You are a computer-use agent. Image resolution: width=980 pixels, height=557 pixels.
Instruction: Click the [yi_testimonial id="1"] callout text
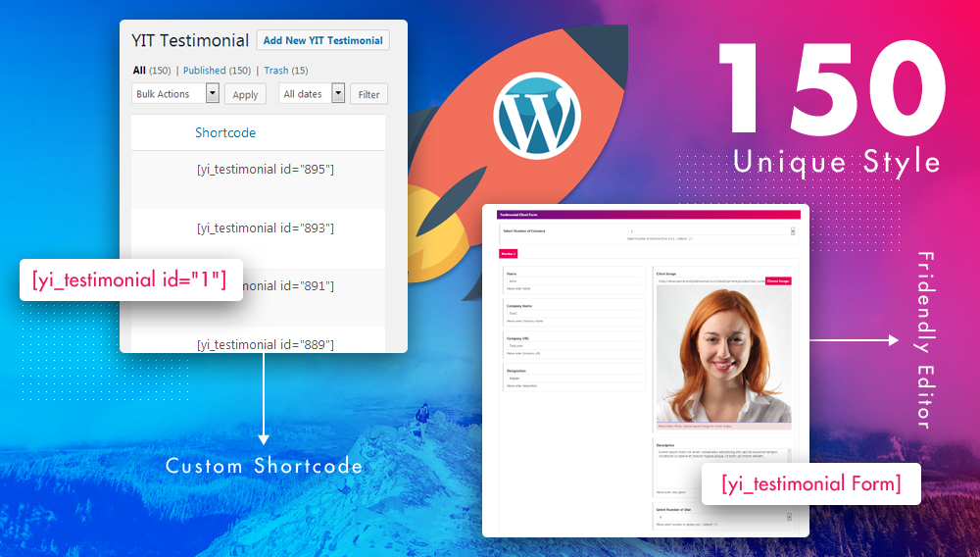point(129,279)
